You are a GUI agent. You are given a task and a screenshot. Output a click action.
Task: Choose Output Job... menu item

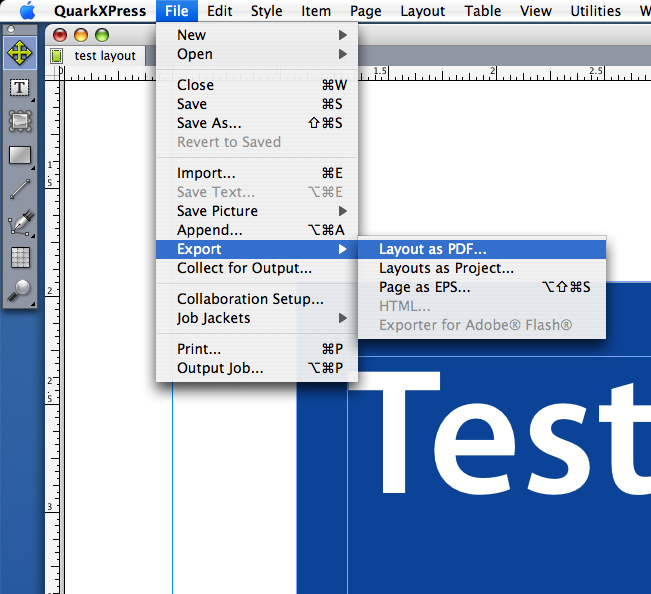[257, 368]
